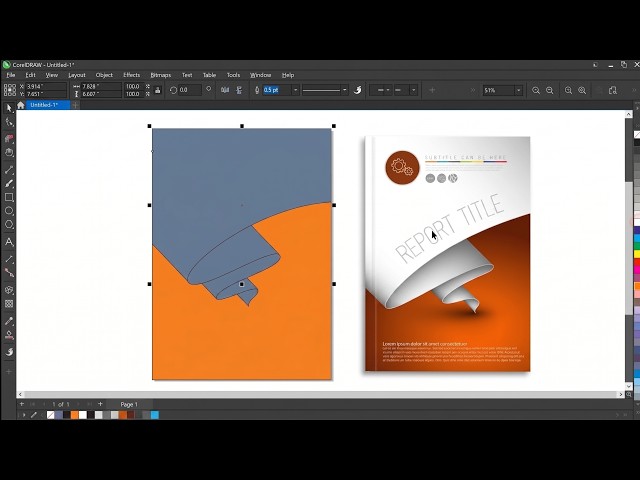Select the Interactive Fill bucket tool

pos(9,335)
